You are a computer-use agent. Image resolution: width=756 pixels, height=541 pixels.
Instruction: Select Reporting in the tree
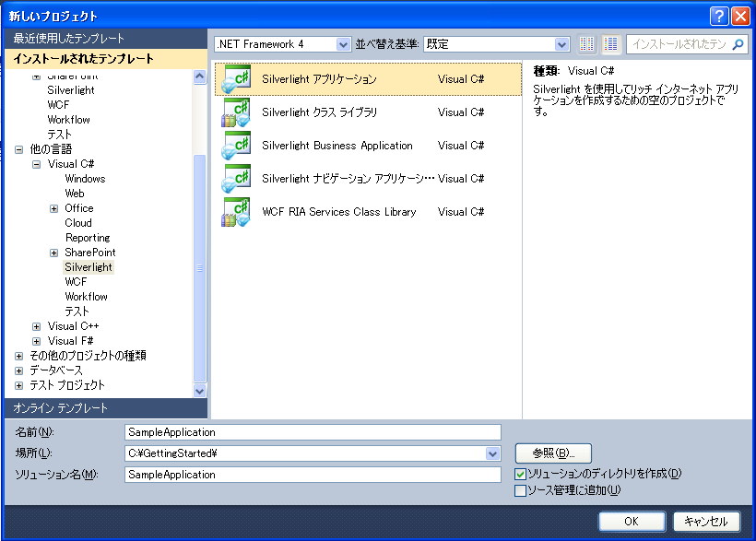click(x=88, y=238)
